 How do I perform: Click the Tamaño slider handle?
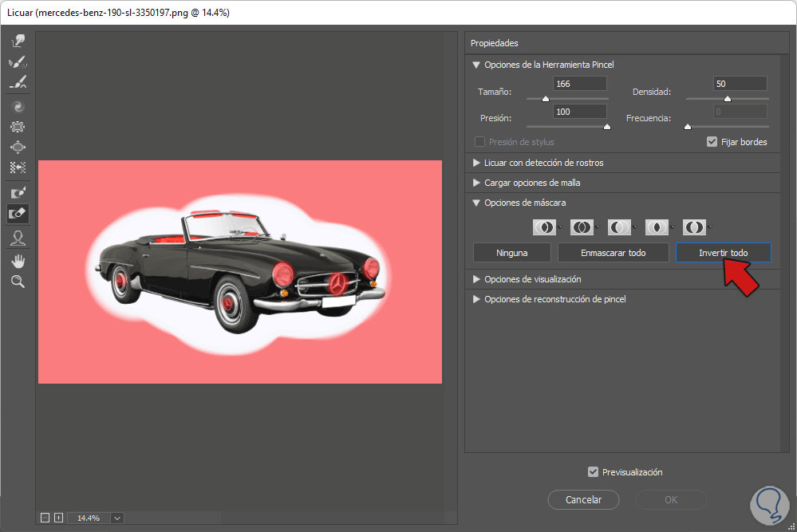[x=546, y=99]
